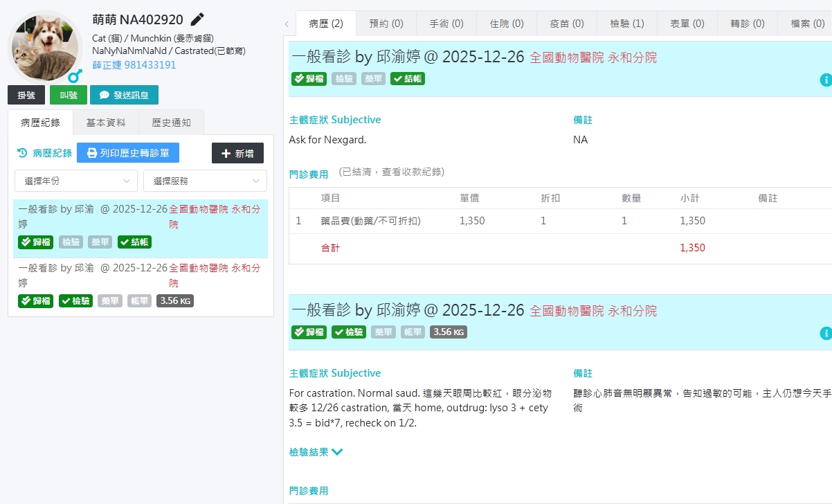Toggle the 歸檔 badge in second visit header
This screenshot has height=504, width=832.
tap(309, 332)
